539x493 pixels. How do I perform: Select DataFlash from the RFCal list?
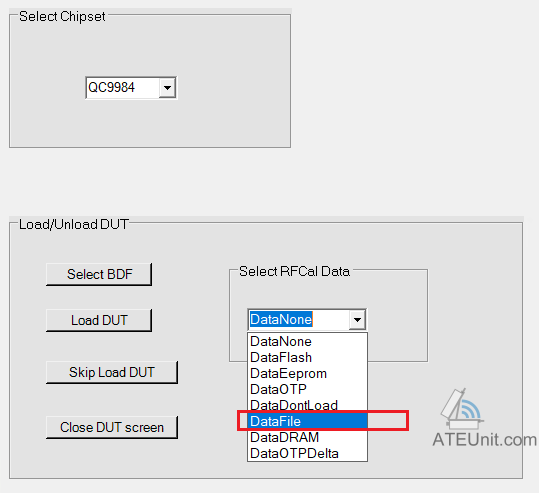(x=308, y=358)
